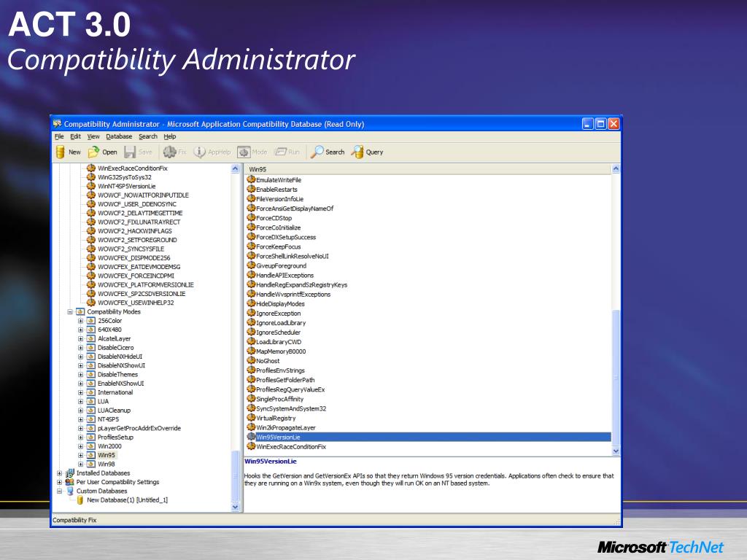Select MapMemoryB0000 in the fix list
The height and width of the screenshot is (560, 747).
[x=281, y=351]
